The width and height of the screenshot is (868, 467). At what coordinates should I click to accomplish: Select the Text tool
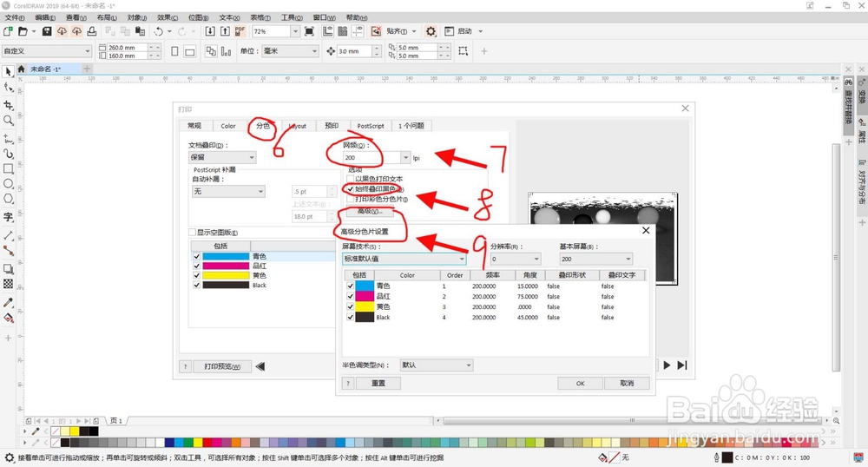[9, 217]
